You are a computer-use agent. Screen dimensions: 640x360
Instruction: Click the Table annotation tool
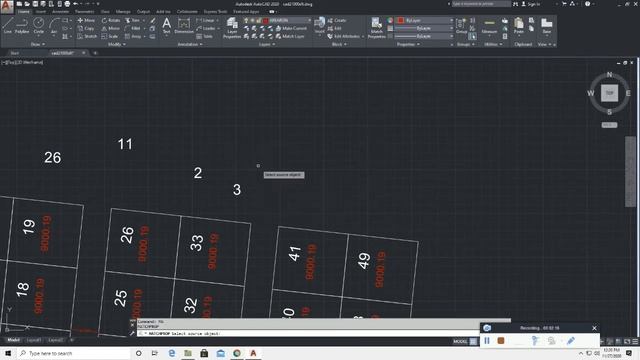tap(204, 36)
